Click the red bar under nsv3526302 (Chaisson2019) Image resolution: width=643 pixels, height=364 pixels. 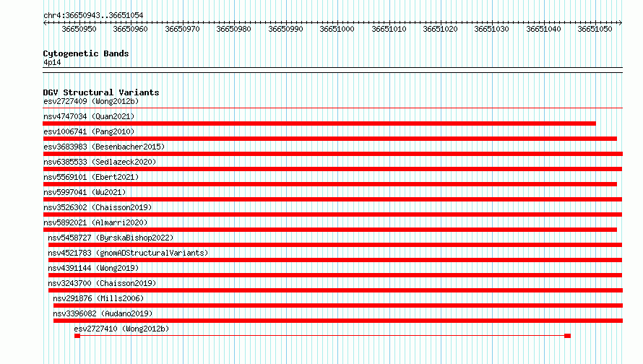click(332, 214)
